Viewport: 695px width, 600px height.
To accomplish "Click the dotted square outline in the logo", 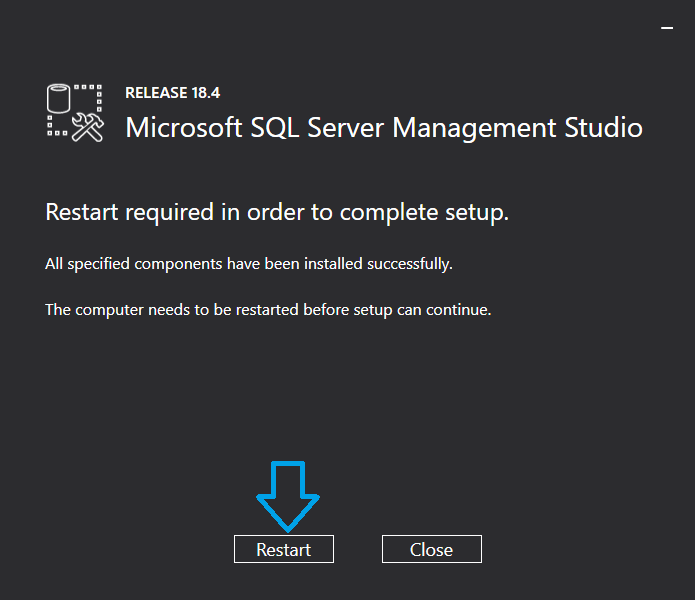I will coord(92,96).
